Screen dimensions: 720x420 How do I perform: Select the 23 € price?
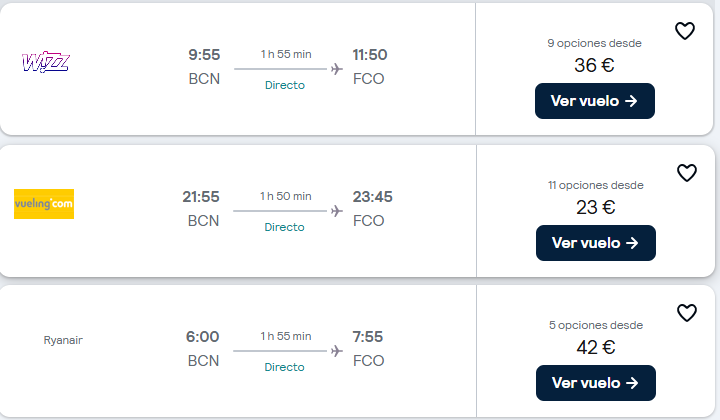coord(595,208)
